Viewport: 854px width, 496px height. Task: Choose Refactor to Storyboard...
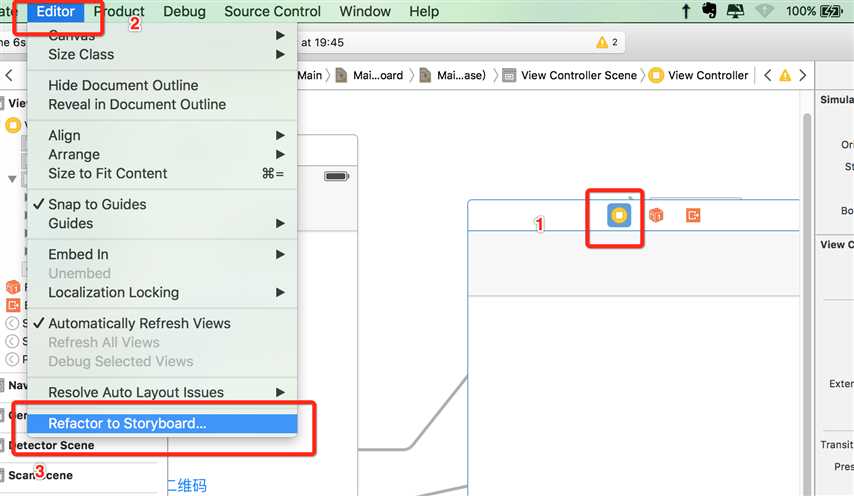162,424
